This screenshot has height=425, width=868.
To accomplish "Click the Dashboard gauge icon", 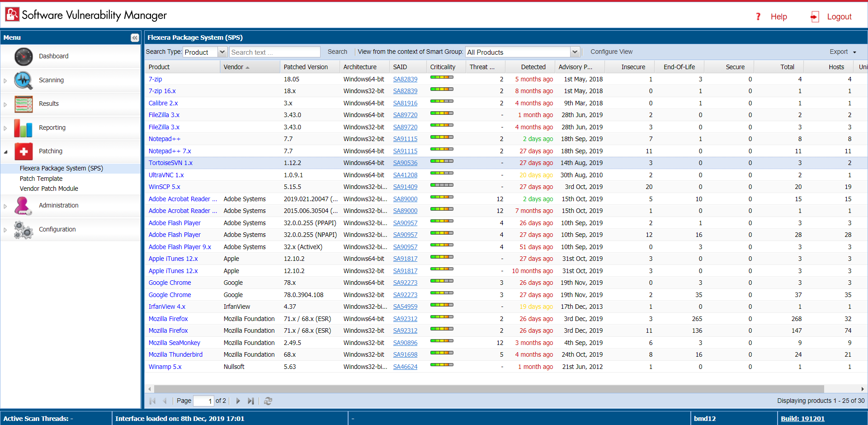I will click(24, 57).
